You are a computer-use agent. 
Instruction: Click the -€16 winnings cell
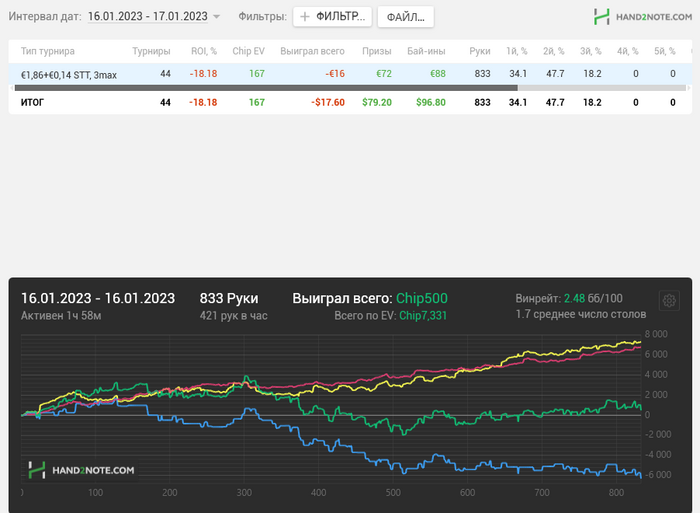click(x=335, y=74)
